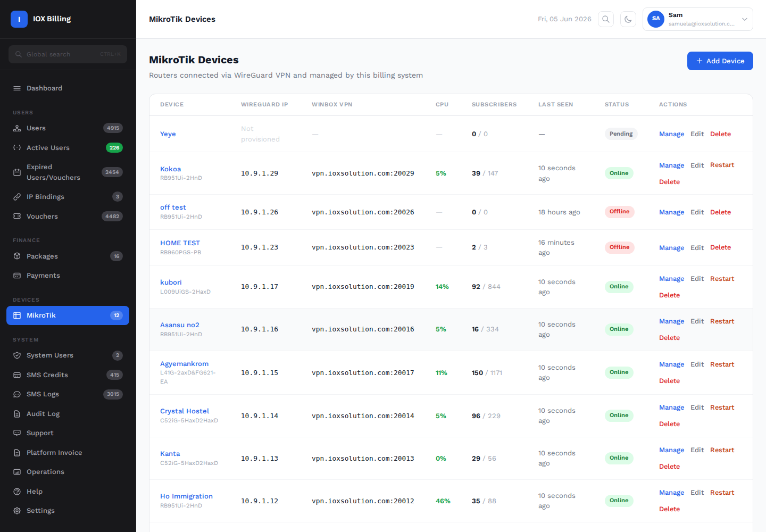
Task: Open the Kokoa device name link
Action: click(170, 169)
